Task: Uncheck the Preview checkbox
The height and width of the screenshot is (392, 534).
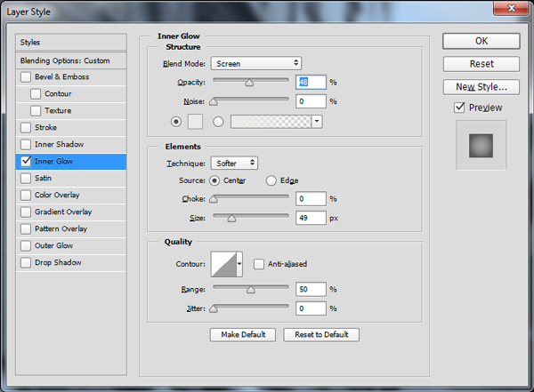Action: click(459, 108)
